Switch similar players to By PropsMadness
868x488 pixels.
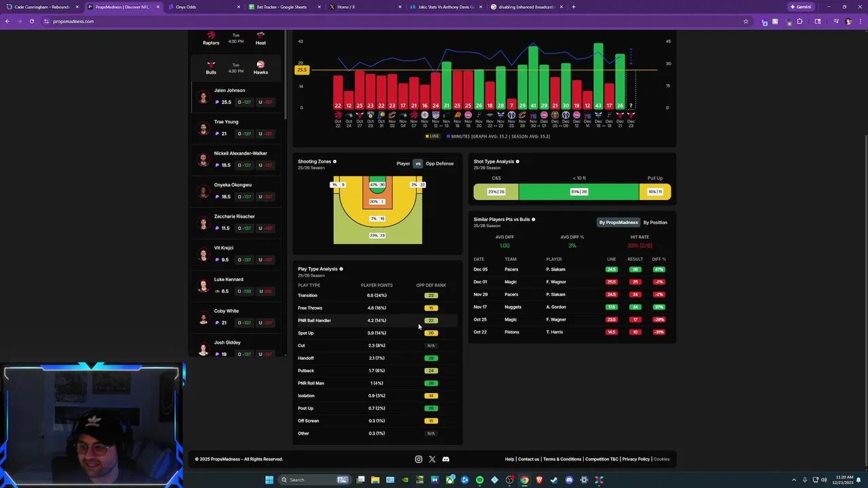coord(618,222)
